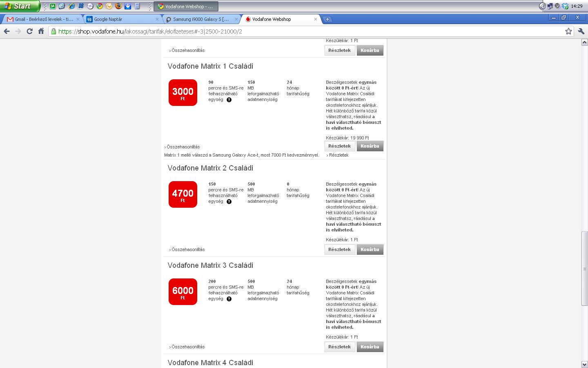Open the blue download arrow quick launch icon
Screen dimensions: 588x368
[x=128, y=6]
